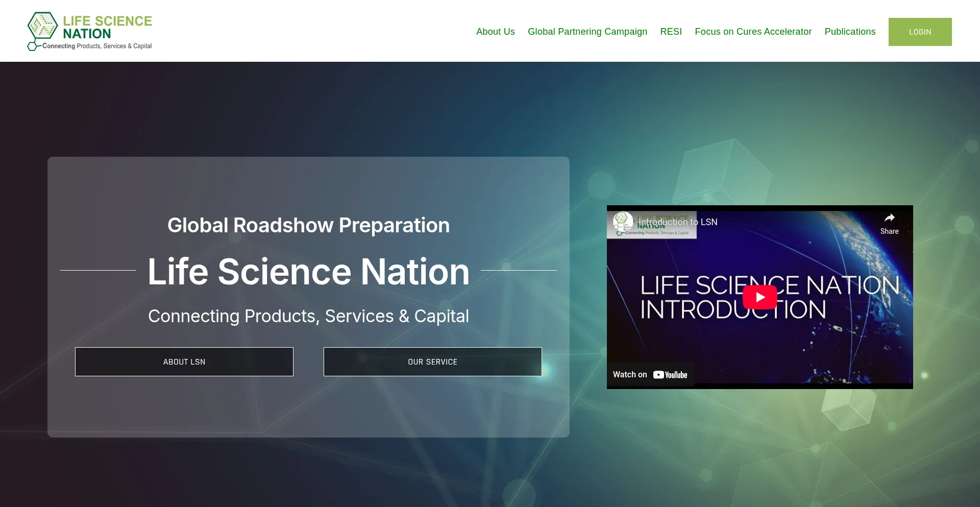Open the Global Partnering Campaign menu
This screenshot has height=507, width=980.
tap(587, 32)
